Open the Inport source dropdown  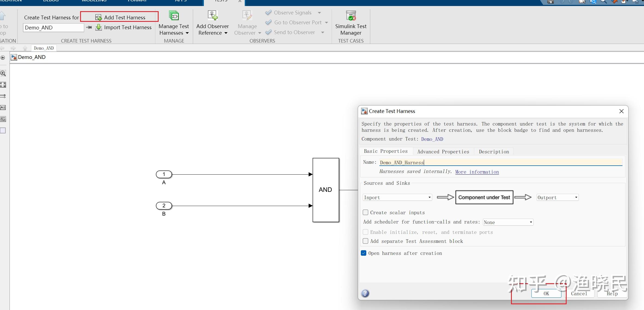[x=429, y=197]
